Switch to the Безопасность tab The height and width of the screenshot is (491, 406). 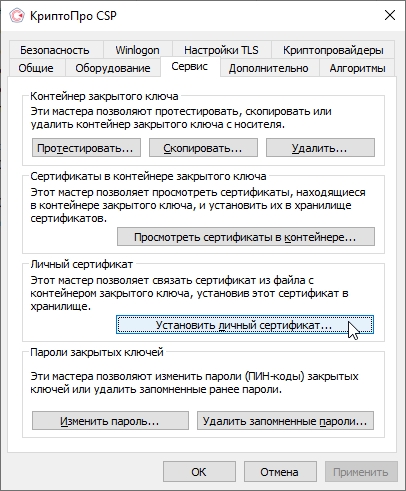55,50
